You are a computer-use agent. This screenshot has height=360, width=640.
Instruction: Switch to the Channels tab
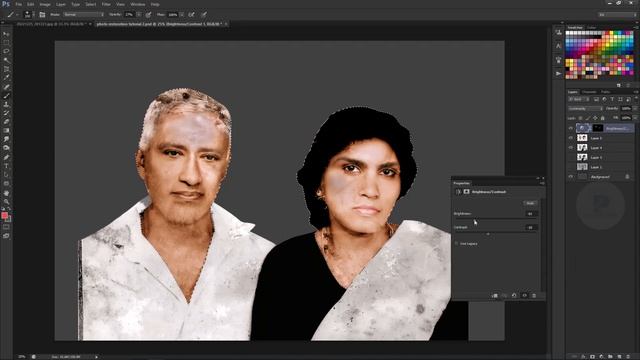pyautogui.click(x=589, y=92)
